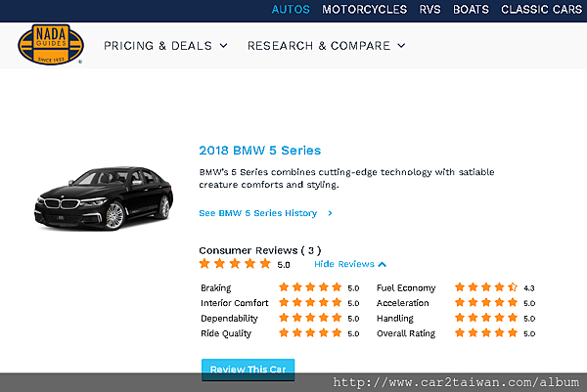Switch to the Autos tab

291,10
